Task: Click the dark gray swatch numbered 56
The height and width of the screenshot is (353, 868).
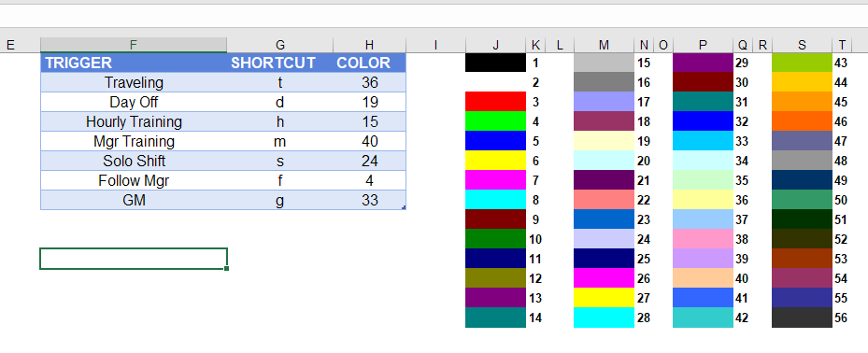Action: [x=802, y=318]
